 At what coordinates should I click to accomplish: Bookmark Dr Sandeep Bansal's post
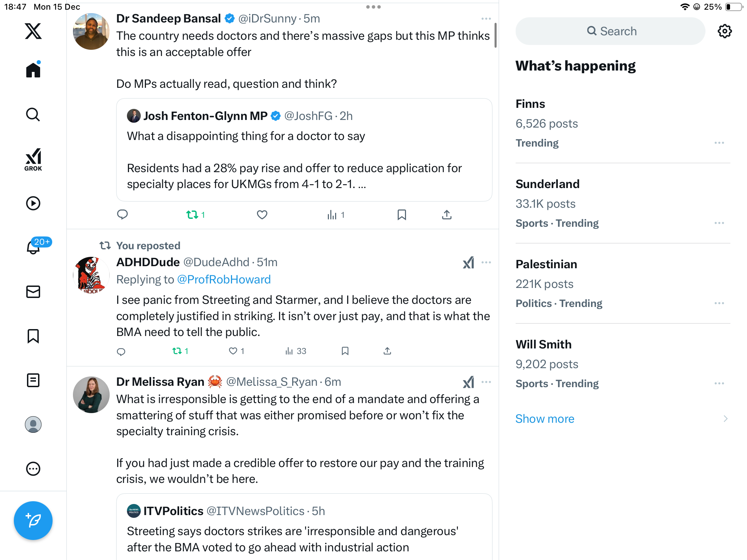point(402,215)
